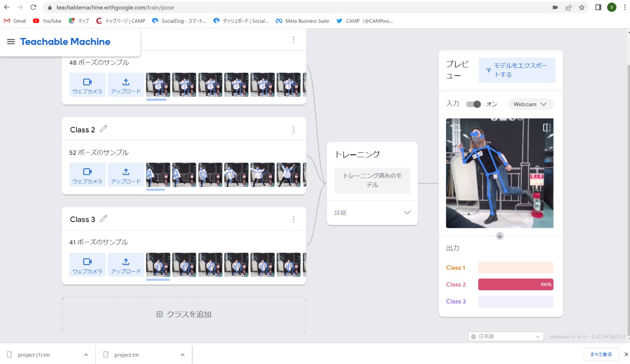
Task: Select first pose thumbnail in Class 3
Action: point(158,265)
